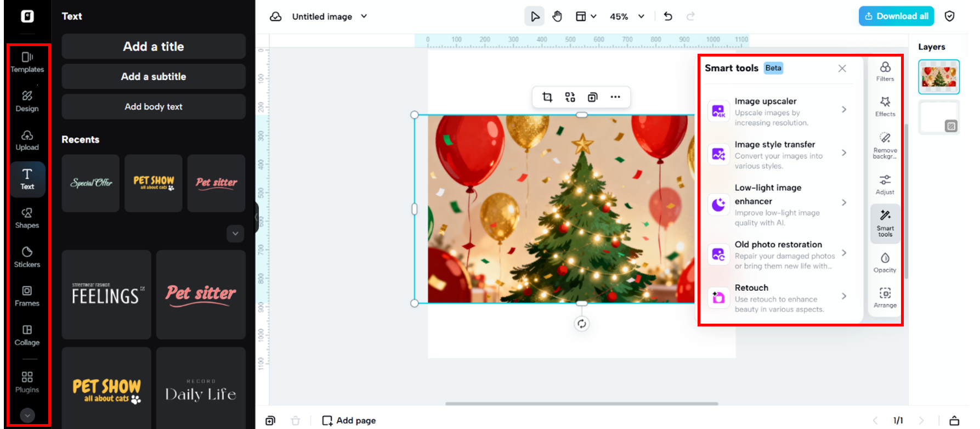Click the CapCut home logo
The width and height of the screenshot is (980, 429).
click(x=27, y=16)
